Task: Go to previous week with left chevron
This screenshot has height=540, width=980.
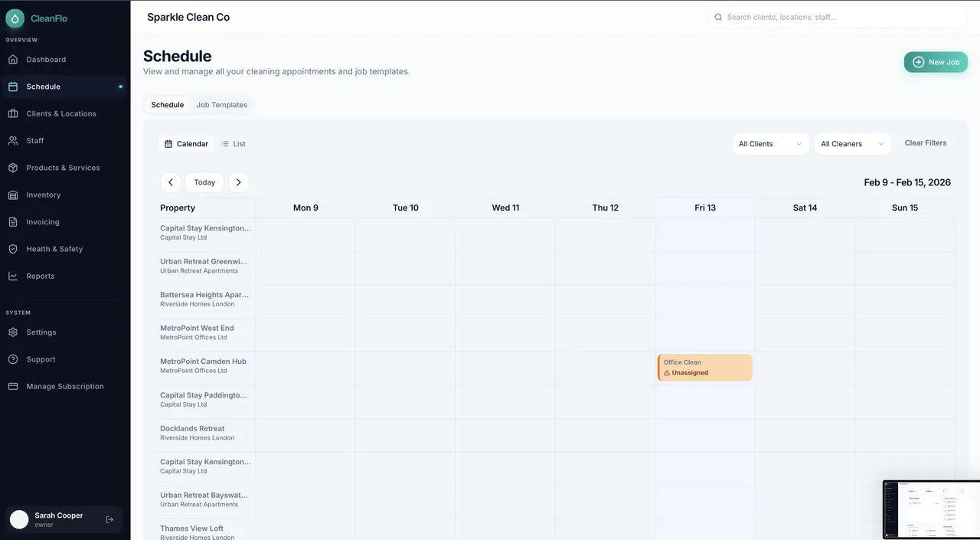Action: tap(171, 182)
